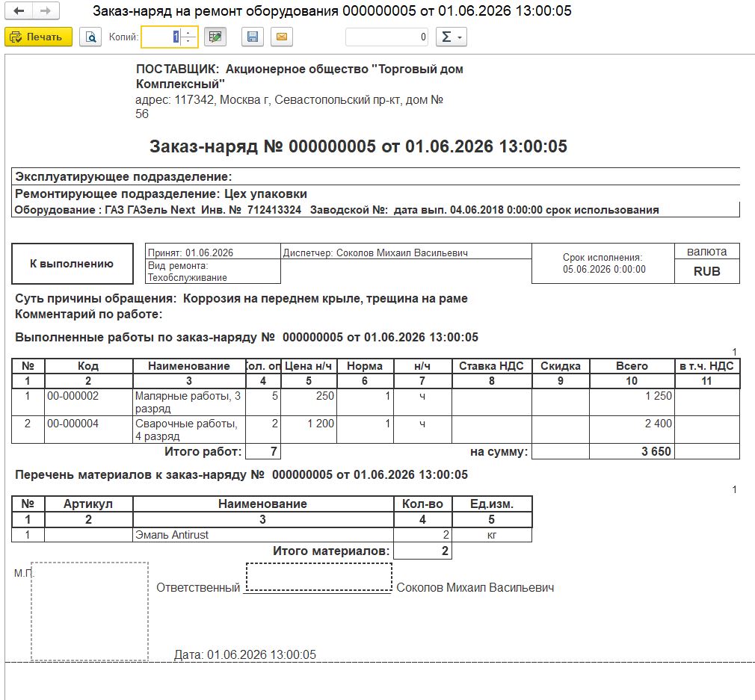Increase copies count with up arrow
The image size is (755, 700).
pyautogui.click(x=188, y=33)
